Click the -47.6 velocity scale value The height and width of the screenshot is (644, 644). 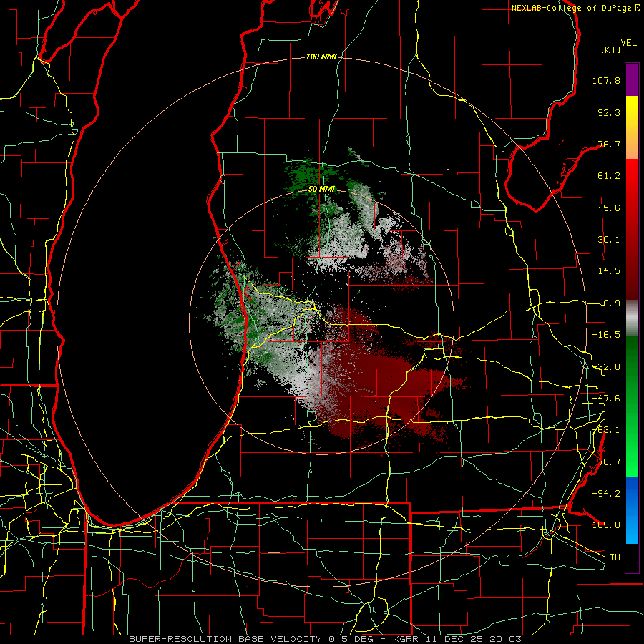[606, 399]
